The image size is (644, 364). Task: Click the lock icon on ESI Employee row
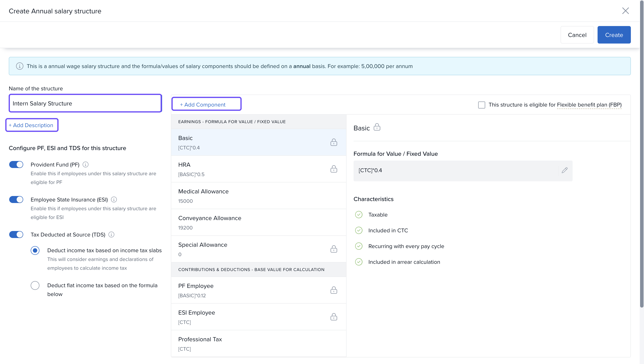tap(334, 317)
